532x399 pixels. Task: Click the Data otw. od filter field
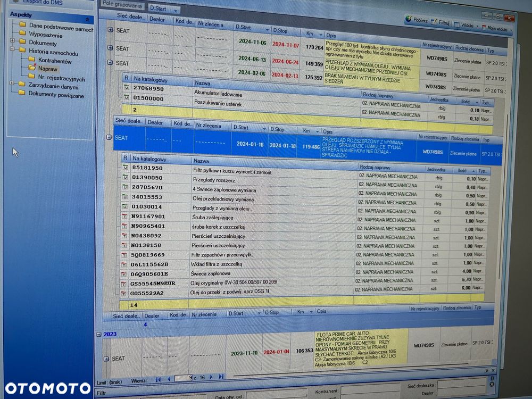(x=276, y=394)
